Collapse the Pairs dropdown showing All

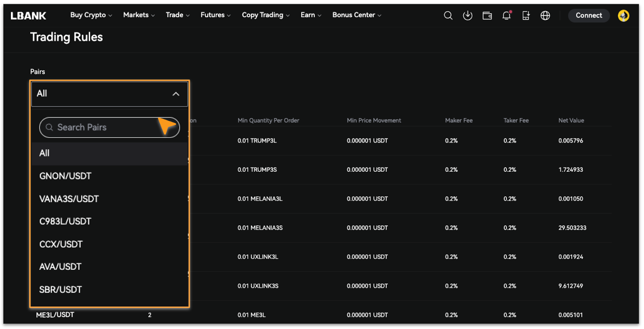tap(109, 94)
